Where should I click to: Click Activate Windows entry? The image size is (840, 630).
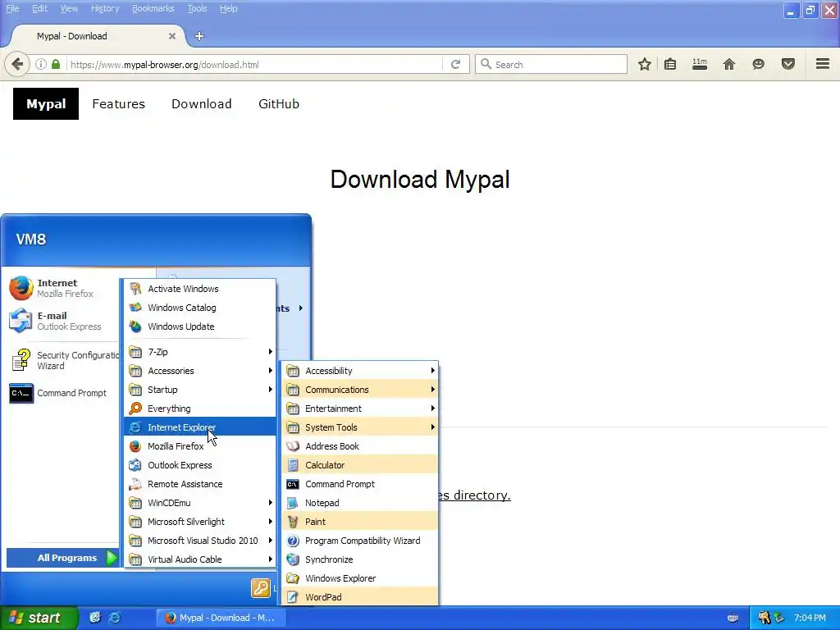coord(200,289)
